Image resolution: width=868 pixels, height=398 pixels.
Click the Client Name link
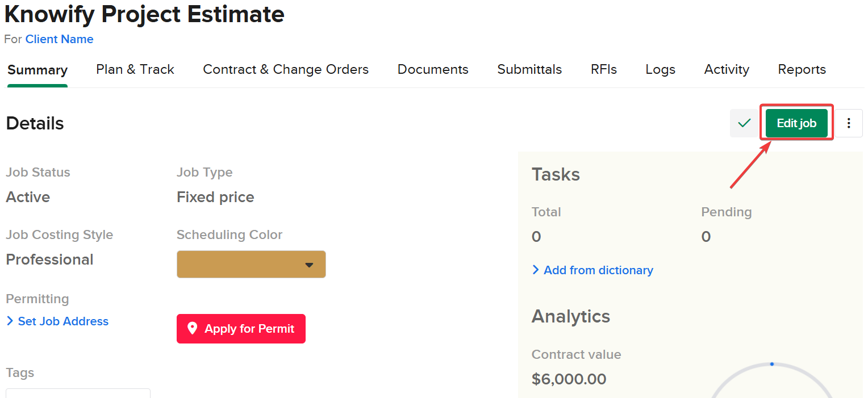tap(59, 39)
